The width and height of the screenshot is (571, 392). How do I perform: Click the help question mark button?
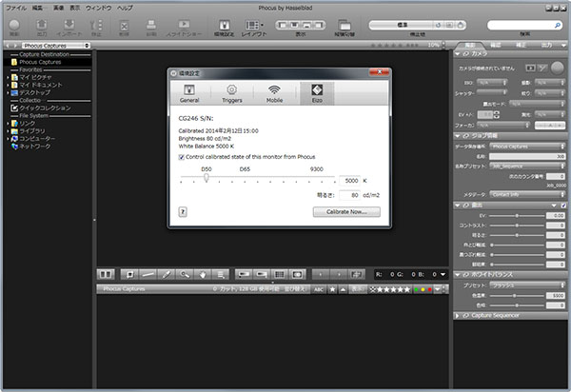click(x=182, y=212)
